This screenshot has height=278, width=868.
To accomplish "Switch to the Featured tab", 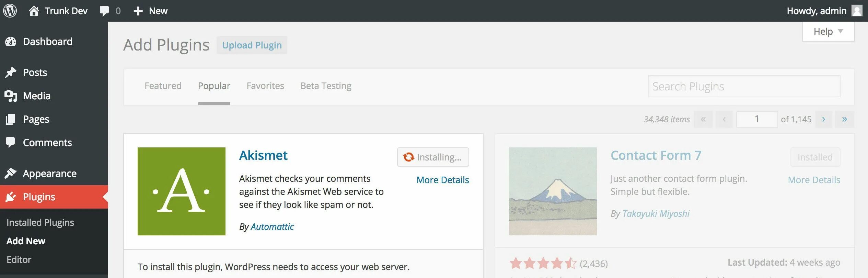I will pos(163,86).
